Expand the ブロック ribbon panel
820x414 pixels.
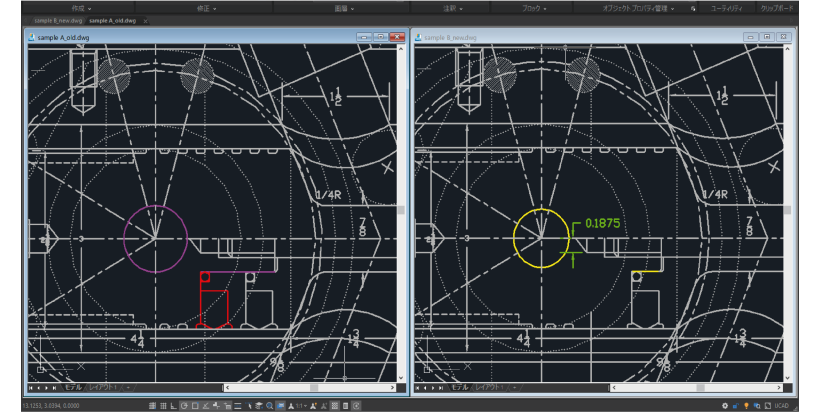(x=534, y=8)
